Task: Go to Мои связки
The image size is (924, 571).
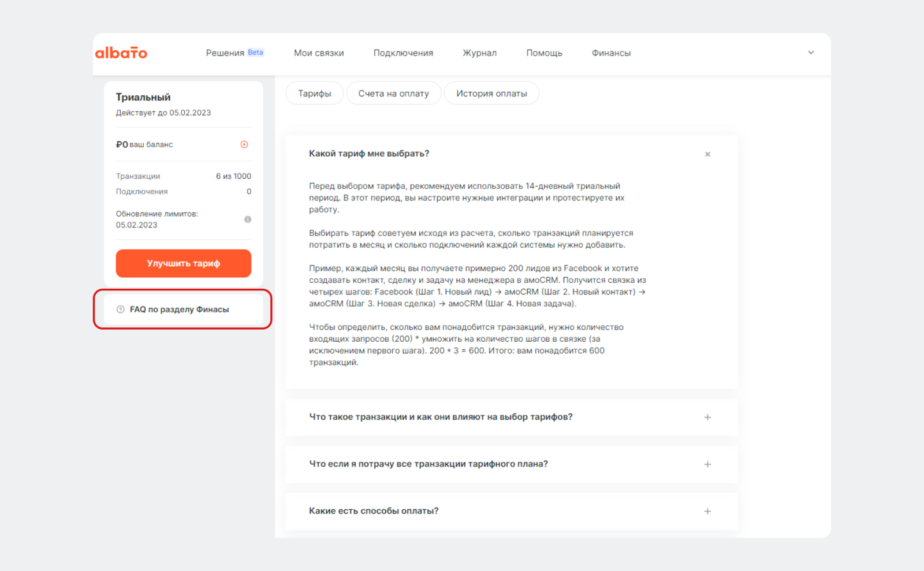Action: pyautogui.click(x=319, y=53)
